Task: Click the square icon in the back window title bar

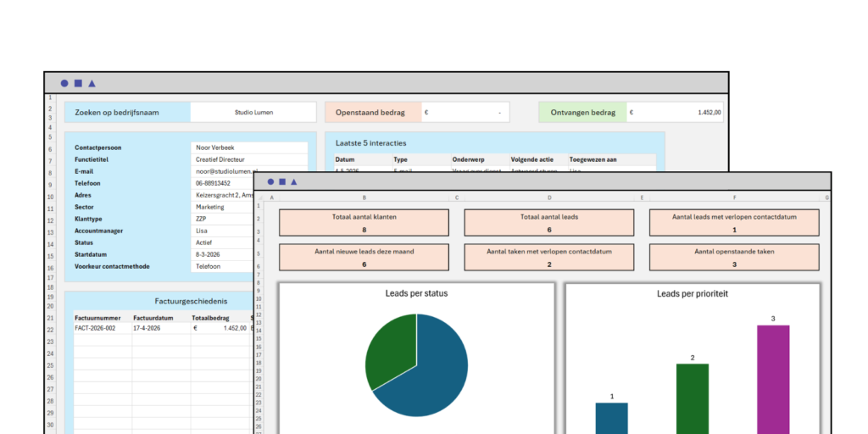Action: (78, 84)
